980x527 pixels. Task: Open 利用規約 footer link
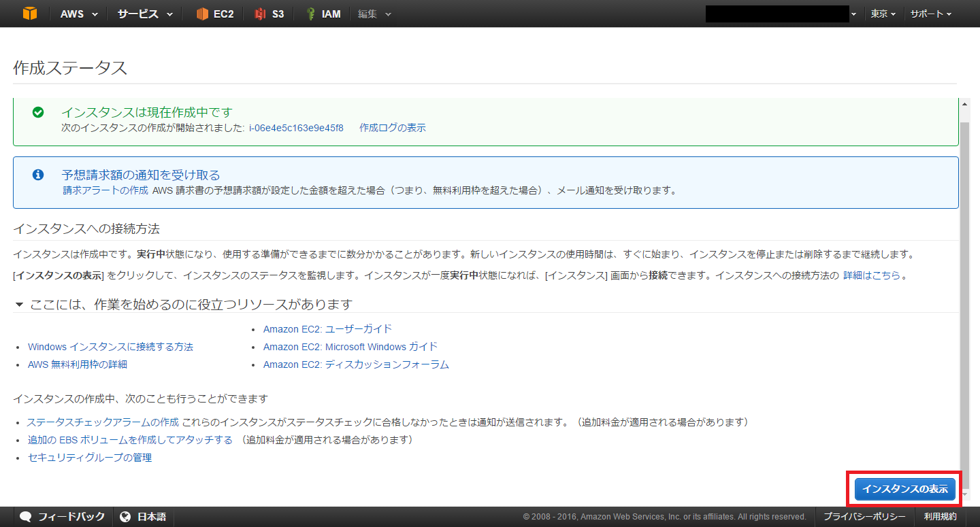click(940, 517)
